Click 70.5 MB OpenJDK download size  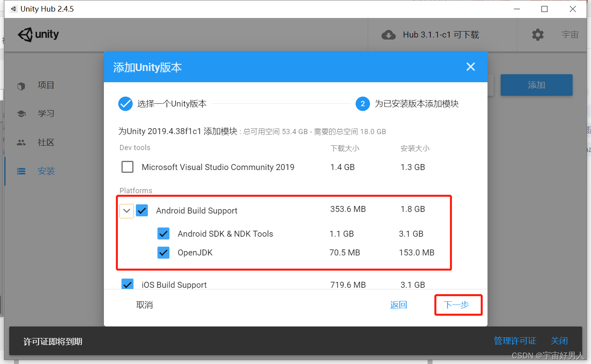pyautogui.click(x=345, y=253)
